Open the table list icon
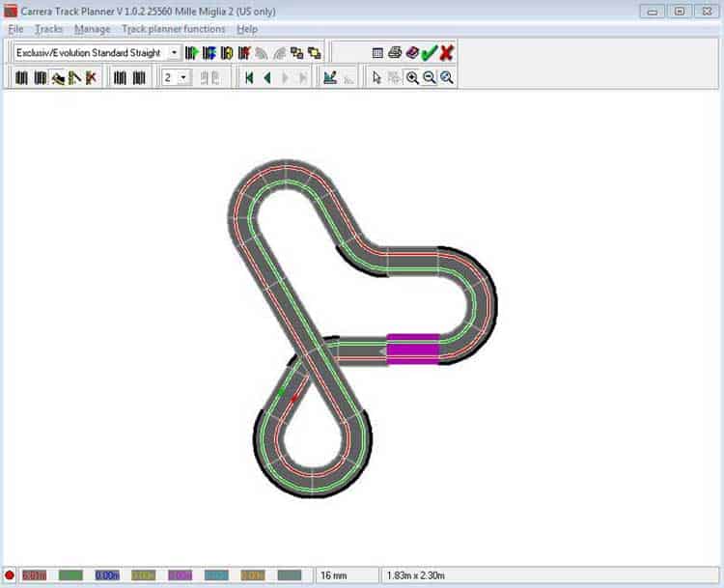 [x=377, y=53]
